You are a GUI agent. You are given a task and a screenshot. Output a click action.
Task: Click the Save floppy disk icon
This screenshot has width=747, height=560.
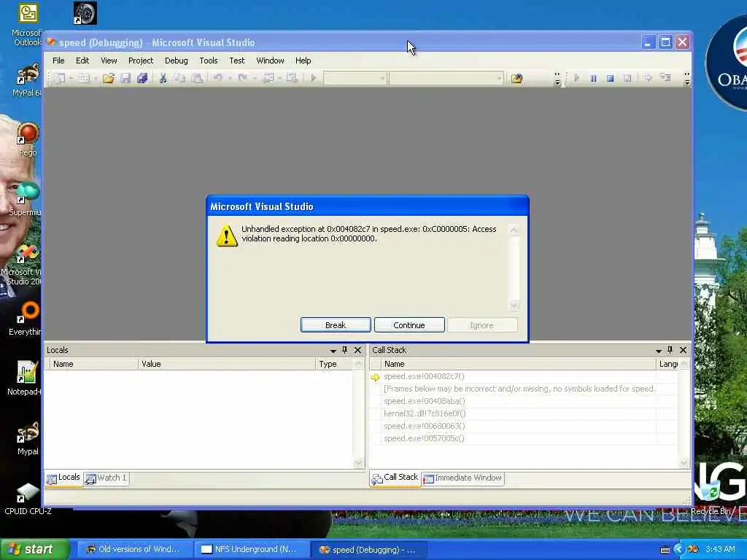(125, 78)
